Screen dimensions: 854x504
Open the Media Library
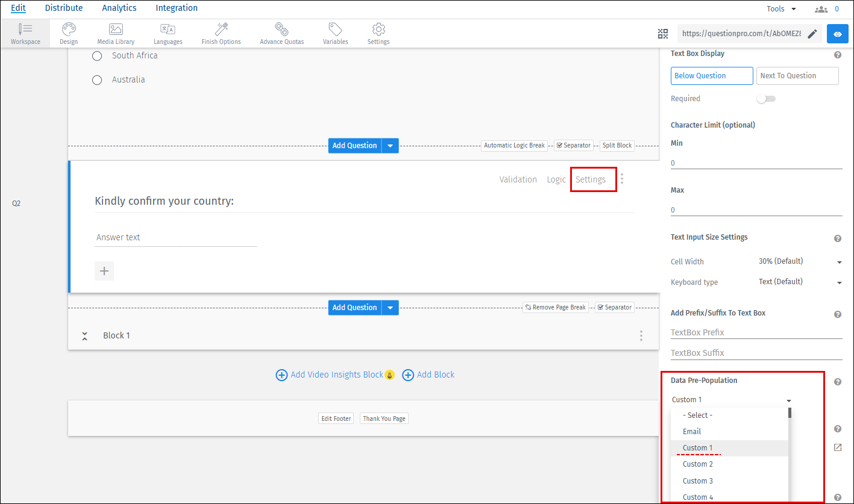[115, 33]
